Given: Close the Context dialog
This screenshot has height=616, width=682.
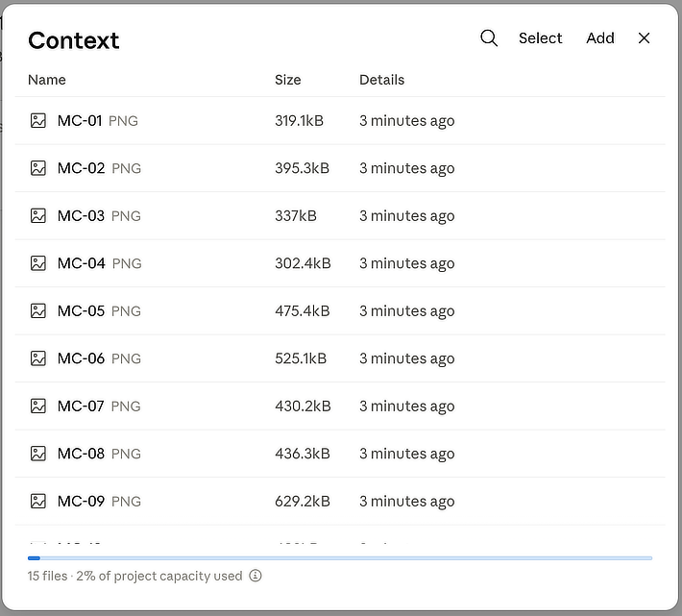Looking at the screenshot, I should [644, 38].
